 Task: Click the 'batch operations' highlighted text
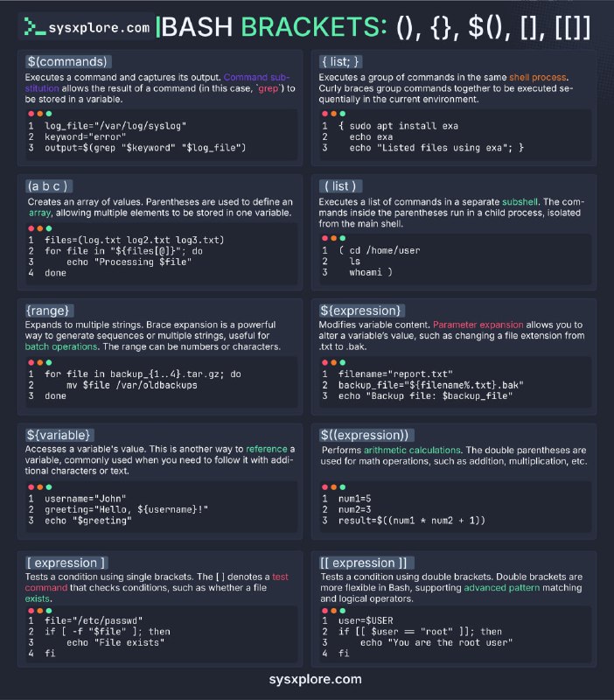(68, 346)
